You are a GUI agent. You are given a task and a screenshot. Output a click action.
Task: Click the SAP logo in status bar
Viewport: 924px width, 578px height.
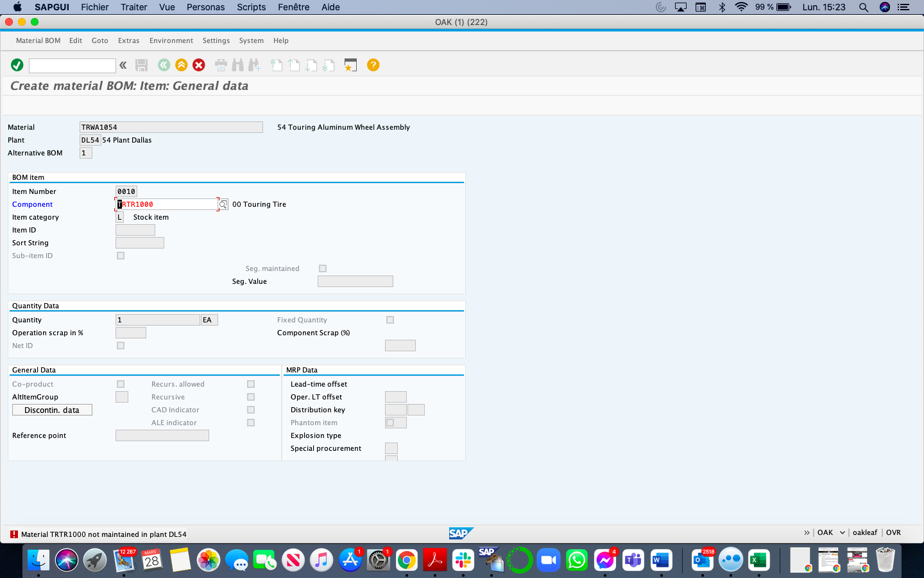(461, 533)
